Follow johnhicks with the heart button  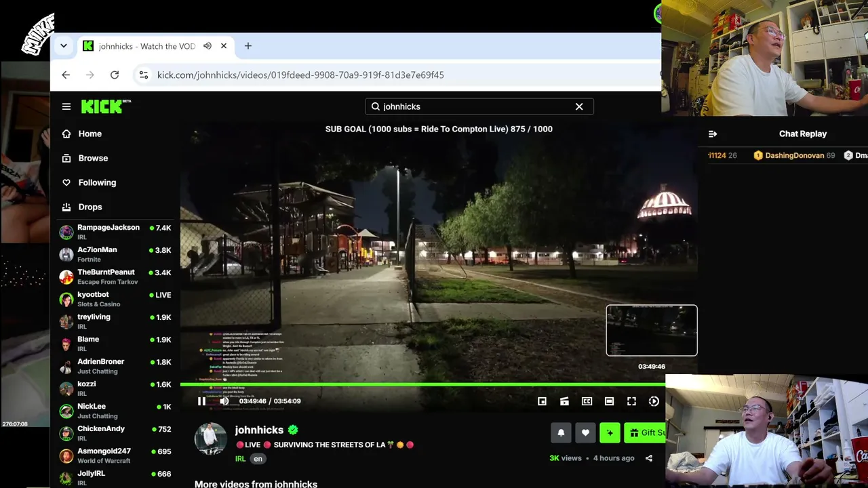(x=585, y=432)
